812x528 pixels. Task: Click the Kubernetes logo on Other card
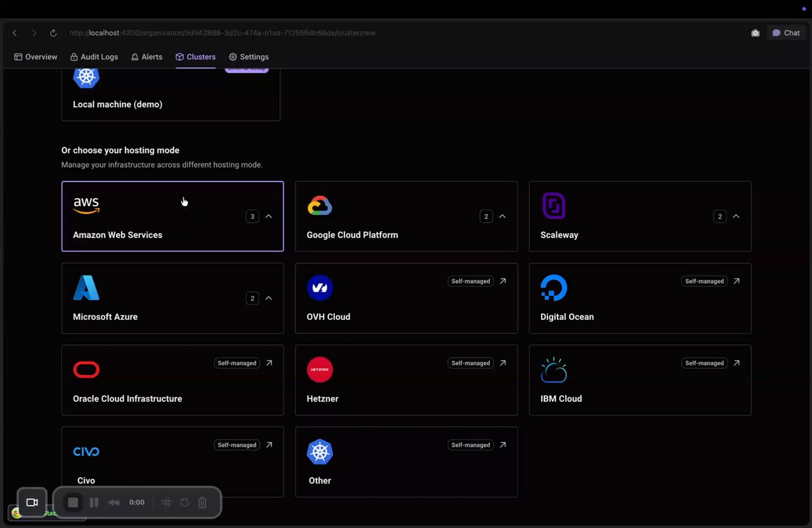coord(320,451)
